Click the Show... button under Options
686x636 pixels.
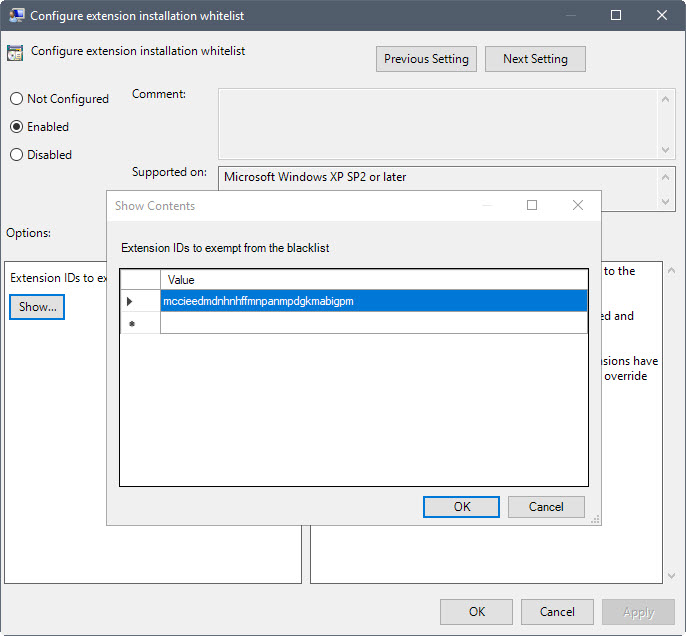[x=37, y=307]
